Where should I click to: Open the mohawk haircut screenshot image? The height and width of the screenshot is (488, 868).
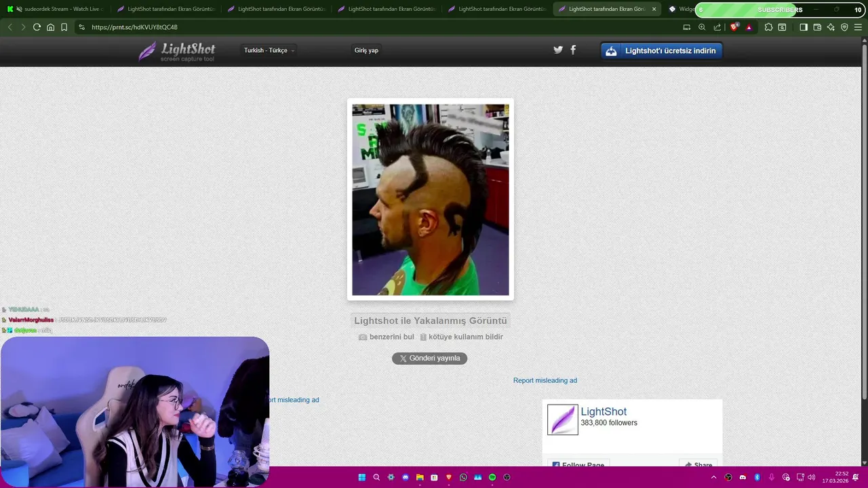431,199
